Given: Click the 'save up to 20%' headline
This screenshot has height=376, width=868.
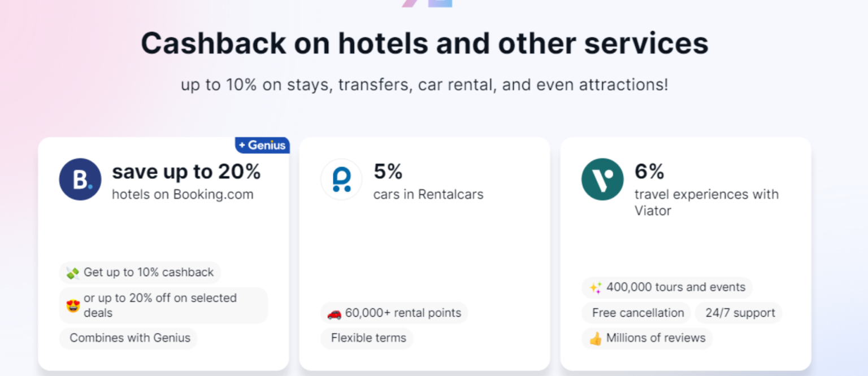Looking at the screenshot, I should [186, 172].
